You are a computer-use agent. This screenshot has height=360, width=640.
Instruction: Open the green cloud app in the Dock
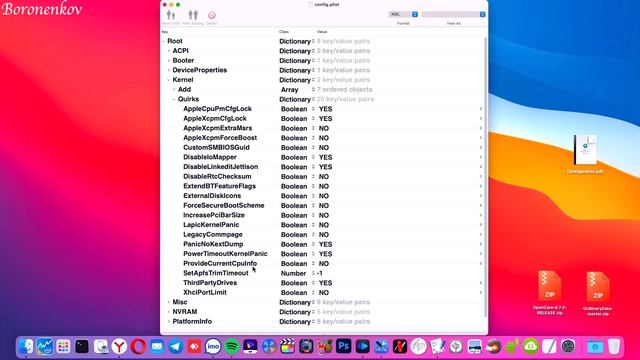click(x=531, y=347)
